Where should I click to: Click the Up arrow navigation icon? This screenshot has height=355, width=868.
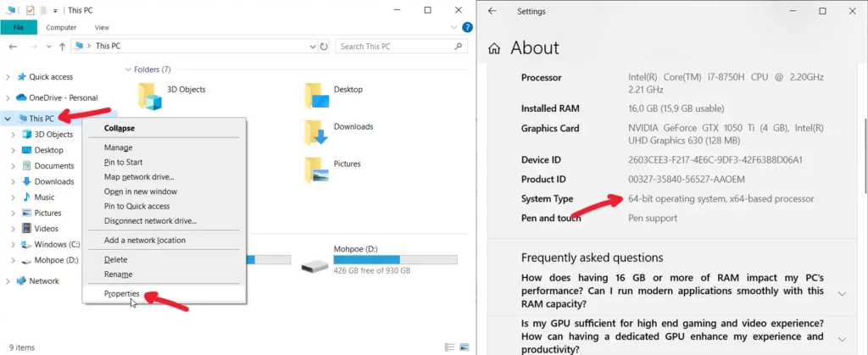tap(62, 47)
